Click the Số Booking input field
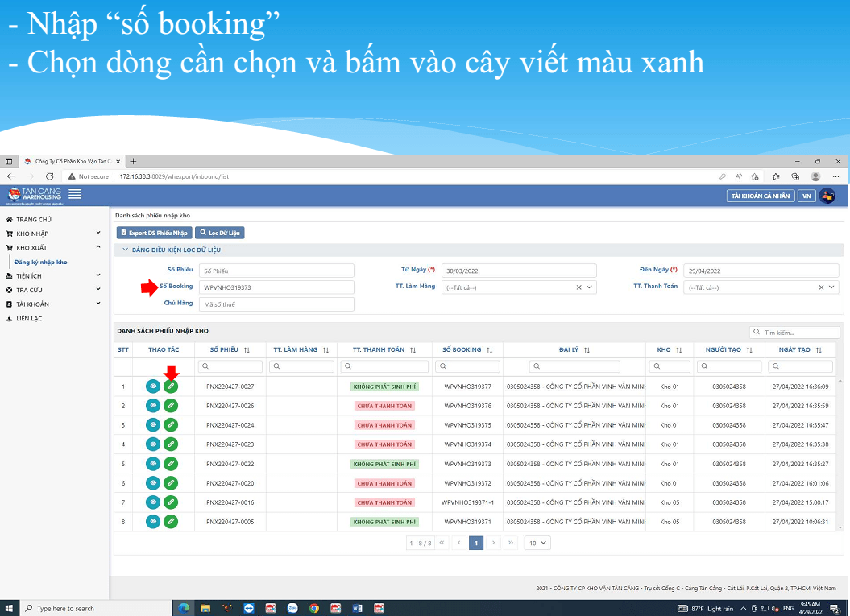850x616 pixels. pos(276,287)
